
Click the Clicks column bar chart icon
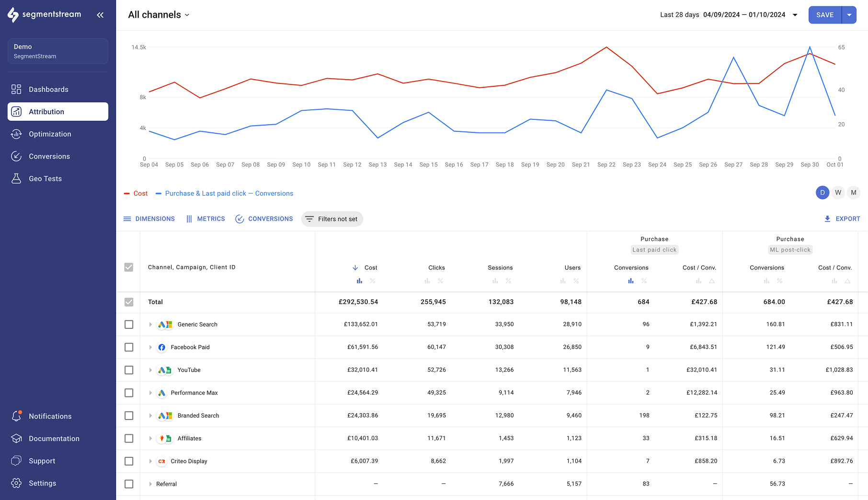[x=427, y=281]
